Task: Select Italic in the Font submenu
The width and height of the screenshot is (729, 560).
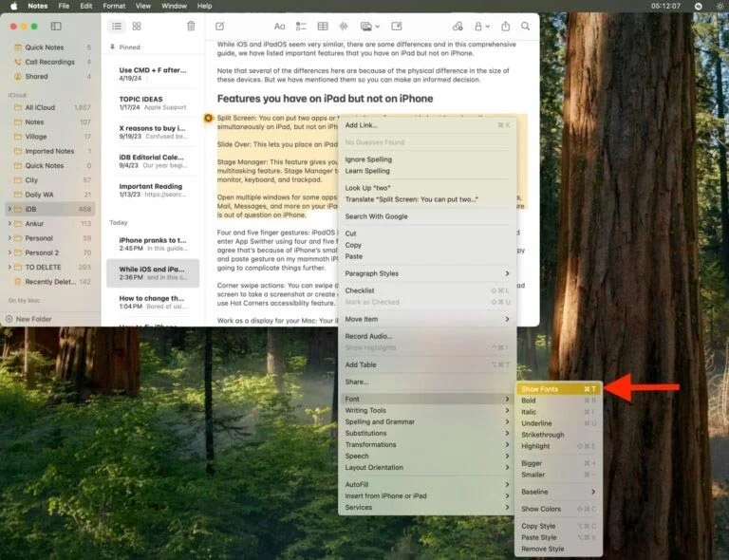Action: (558, 412)
